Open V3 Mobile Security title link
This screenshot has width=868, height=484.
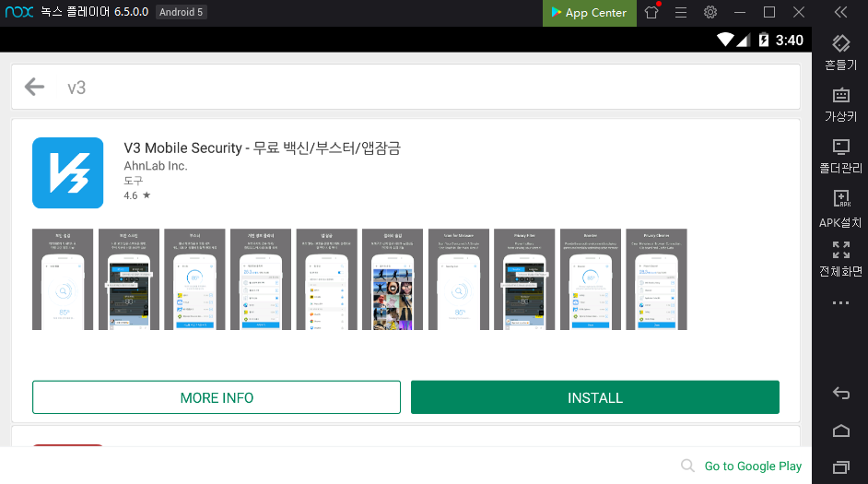coord(262,148)
